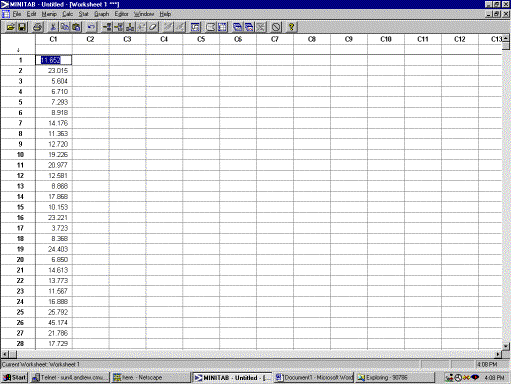Click the Erase cells eraser icon

(153, 27)
